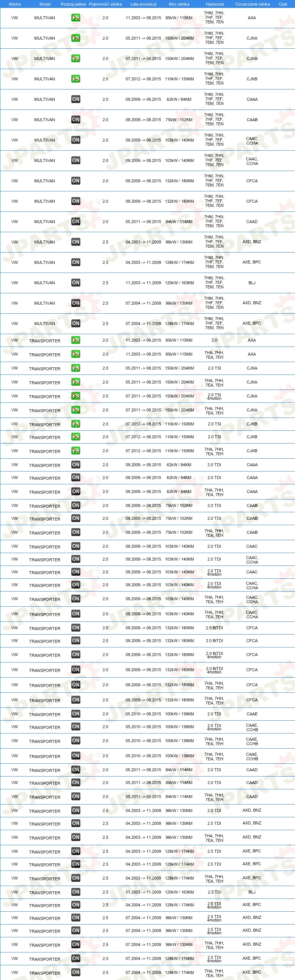Click the Pojemność silnika column header
The image size is (295, 980).
click(105, 4)
